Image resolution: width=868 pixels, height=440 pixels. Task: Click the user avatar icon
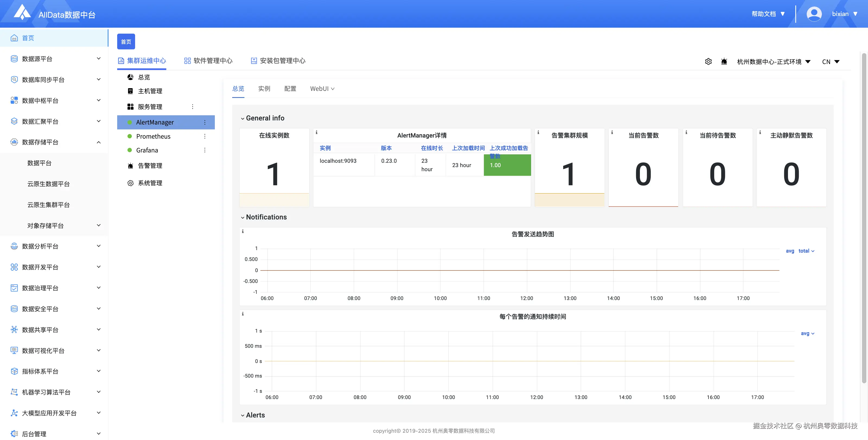click(814, 14)
